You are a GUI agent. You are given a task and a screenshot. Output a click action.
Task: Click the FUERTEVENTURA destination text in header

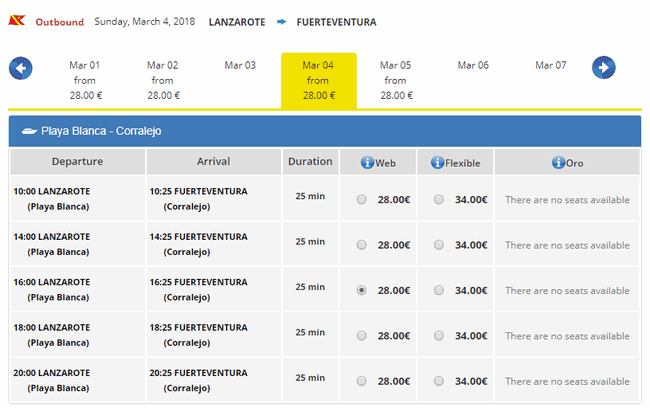(x=337, y=22)
